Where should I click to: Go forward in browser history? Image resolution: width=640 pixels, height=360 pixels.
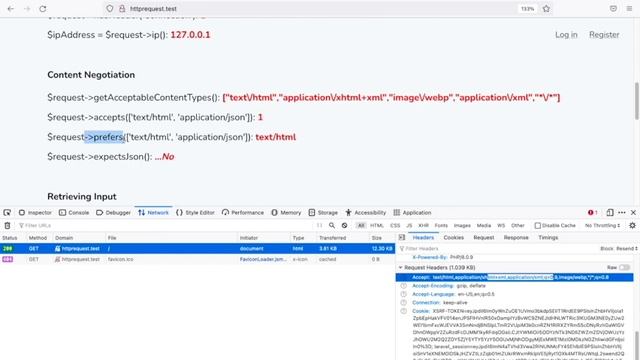pos(27,9)
